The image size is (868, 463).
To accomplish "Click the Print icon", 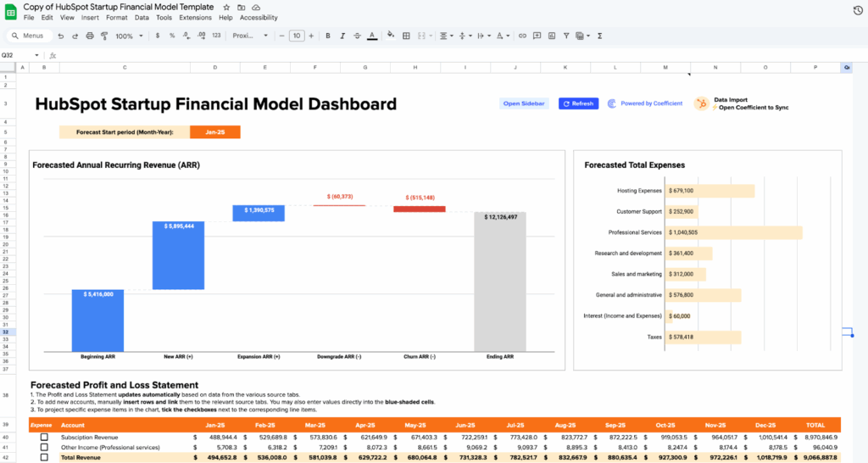I will pos(90,36).
